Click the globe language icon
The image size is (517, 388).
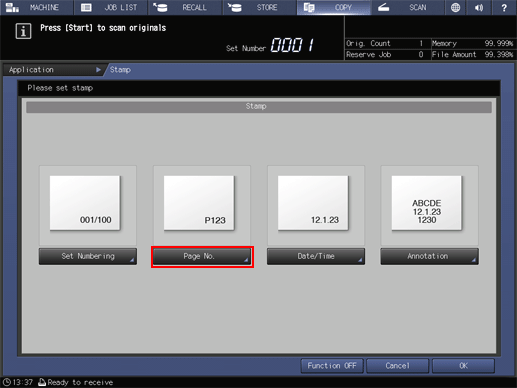(x=455, y=7)
